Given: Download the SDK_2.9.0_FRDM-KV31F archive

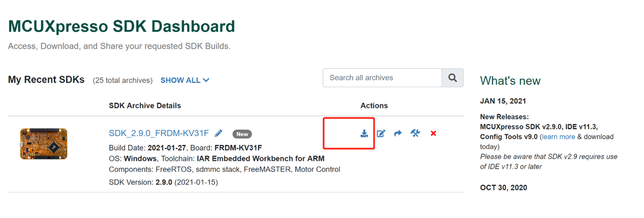Looking at the screenshot, I should tap(364, 133).
